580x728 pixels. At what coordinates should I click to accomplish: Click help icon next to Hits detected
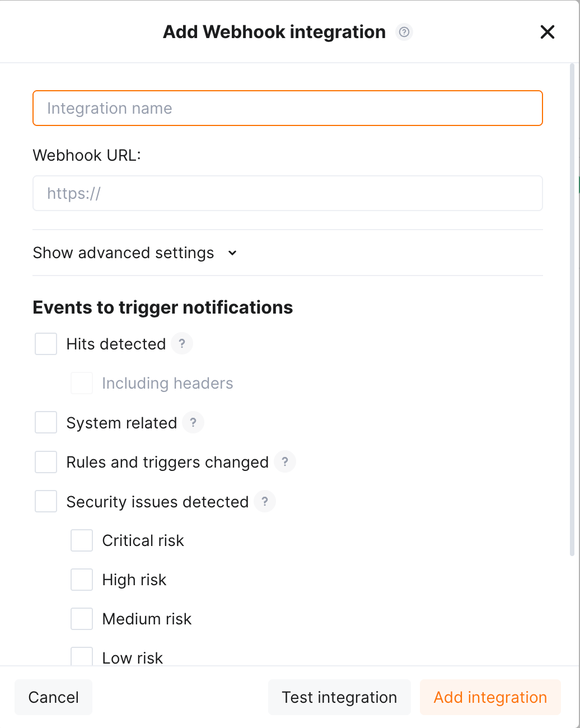point(182,344)
